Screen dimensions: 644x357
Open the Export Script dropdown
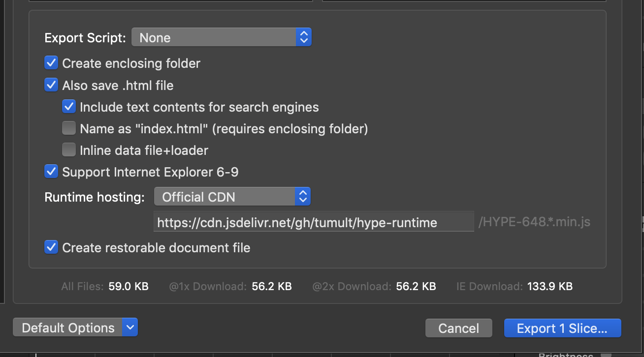(x=221, y=38)
